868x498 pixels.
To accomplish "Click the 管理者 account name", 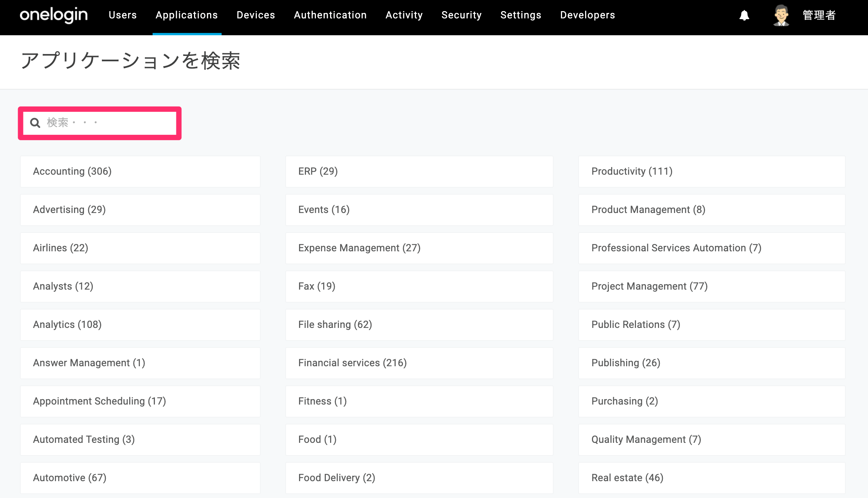I will tap(819, 15).
